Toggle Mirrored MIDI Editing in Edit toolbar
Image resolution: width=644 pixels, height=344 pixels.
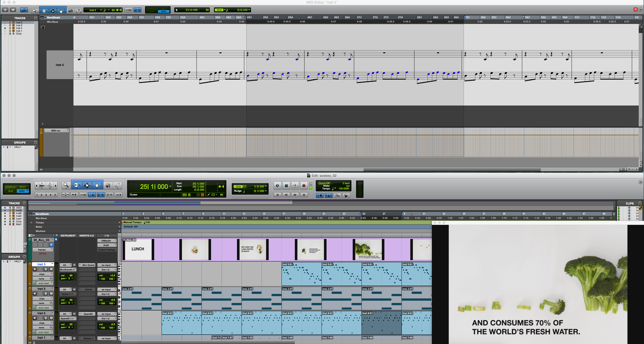click(83, 195)
